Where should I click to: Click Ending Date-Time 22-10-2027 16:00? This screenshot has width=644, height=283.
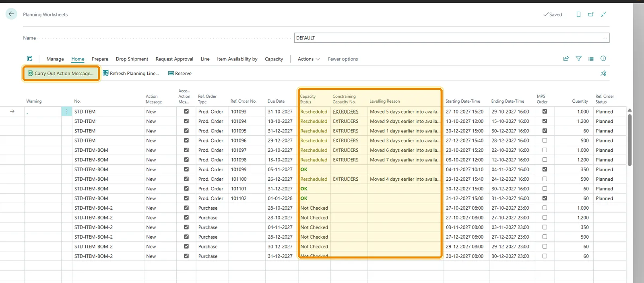click(x=510, y=150)
